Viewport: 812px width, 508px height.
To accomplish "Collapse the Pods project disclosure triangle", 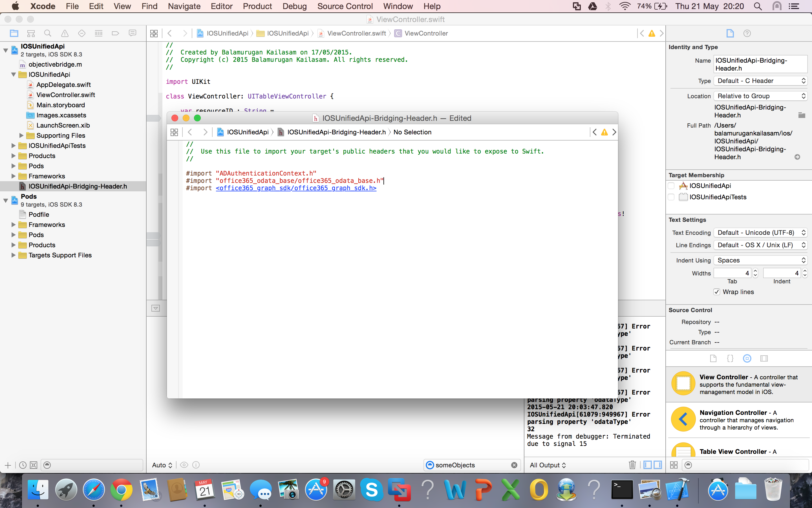I will 5,200.
